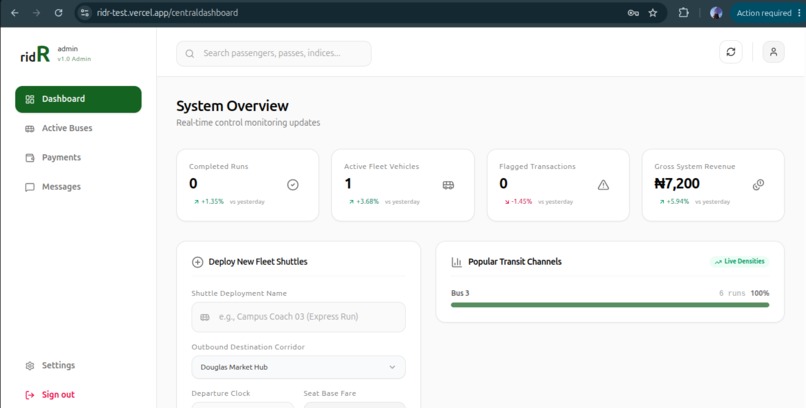This screenshot has width=806, height=408.
Task: Click the Completed Runs checkmark icon
Action: (x=292, y=185)
